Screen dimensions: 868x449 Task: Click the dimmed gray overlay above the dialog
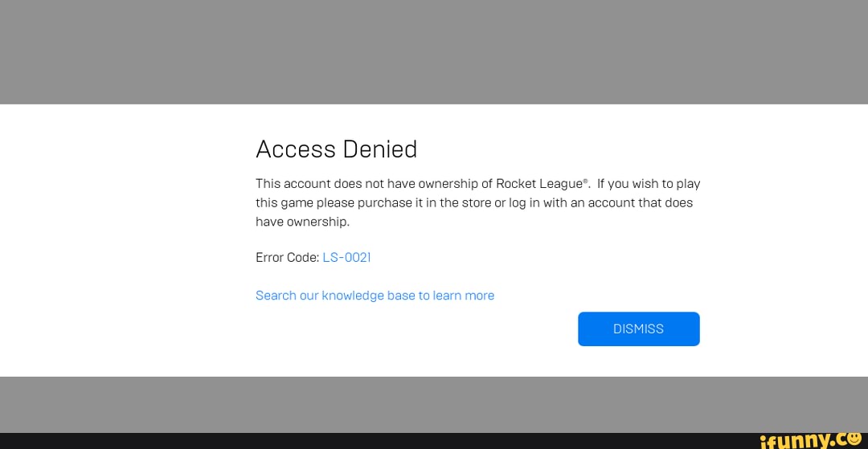tap(434, 52)
